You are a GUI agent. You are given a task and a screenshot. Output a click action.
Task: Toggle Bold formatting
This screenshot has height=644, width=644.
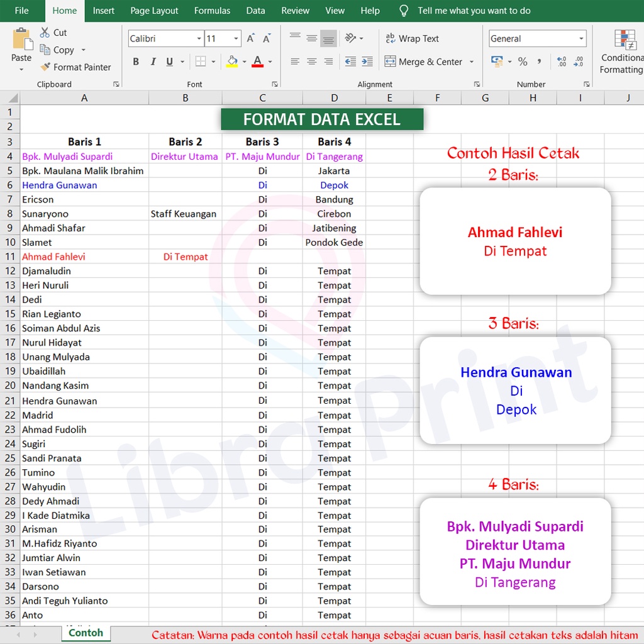(x=136, y=62)
